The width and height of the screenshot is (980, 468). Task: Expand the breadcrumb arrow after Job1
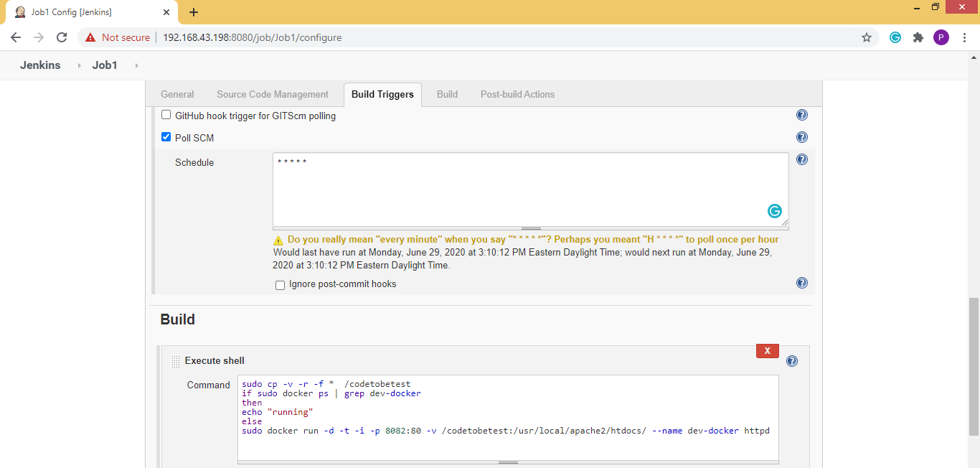click(x=135, y=65)
